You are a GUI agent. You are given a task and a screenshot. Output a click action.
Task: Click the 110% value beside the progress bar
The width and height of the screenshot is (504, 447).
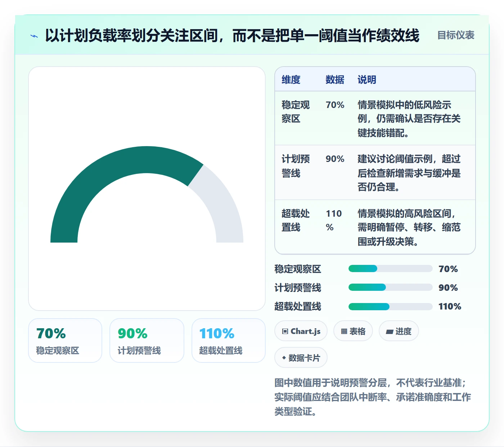click(x=450, y=307)
